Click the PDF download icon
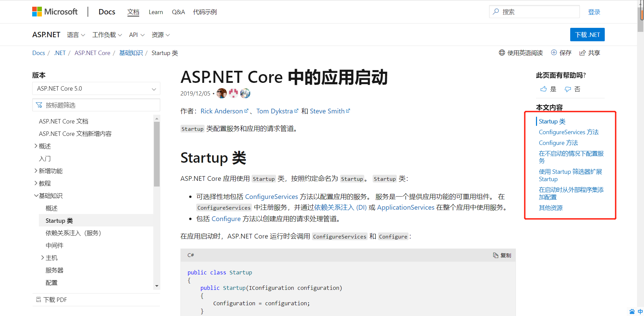644x316 pixels. (x=39, y=300)
